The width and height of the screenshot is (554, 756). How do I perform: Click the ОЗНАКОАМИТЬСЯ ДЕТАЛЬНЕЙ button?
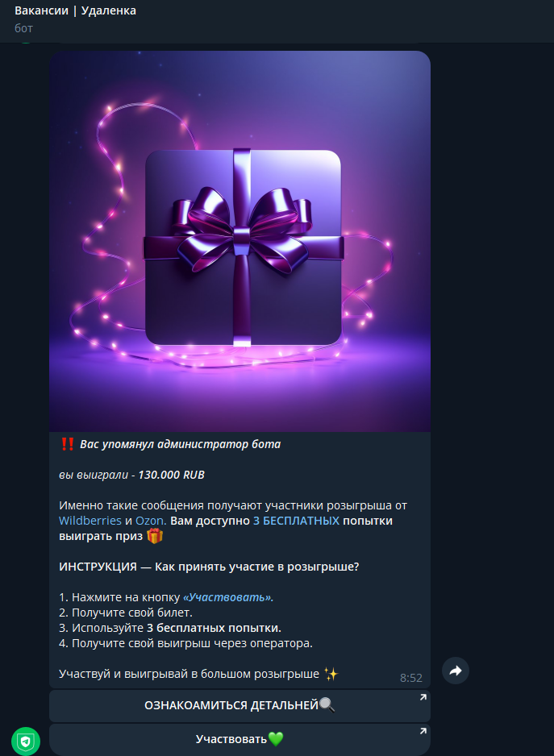240,706
